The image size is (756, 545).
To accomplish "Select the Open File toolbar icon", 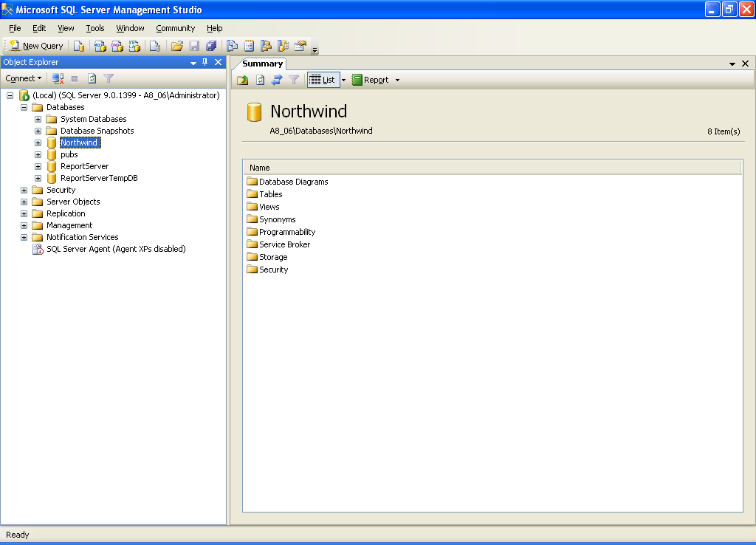I will pos(176,46).
